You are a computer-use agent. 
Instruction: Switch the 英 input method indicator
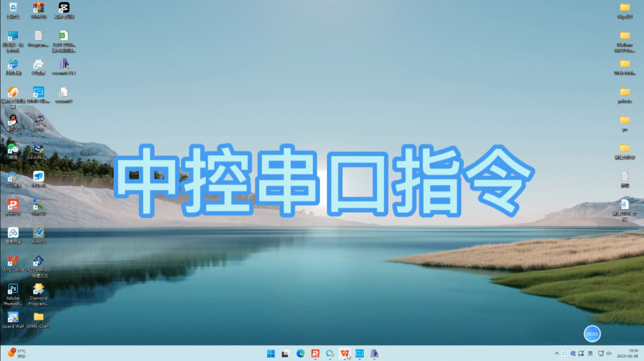click(x=590, y=353)
